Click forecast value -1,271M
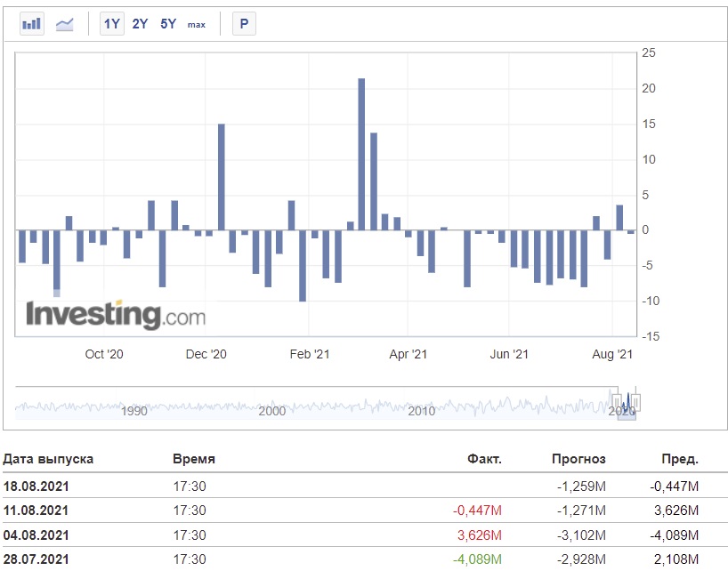The width and height of the screenshot is (728, 571). [581, 511]
